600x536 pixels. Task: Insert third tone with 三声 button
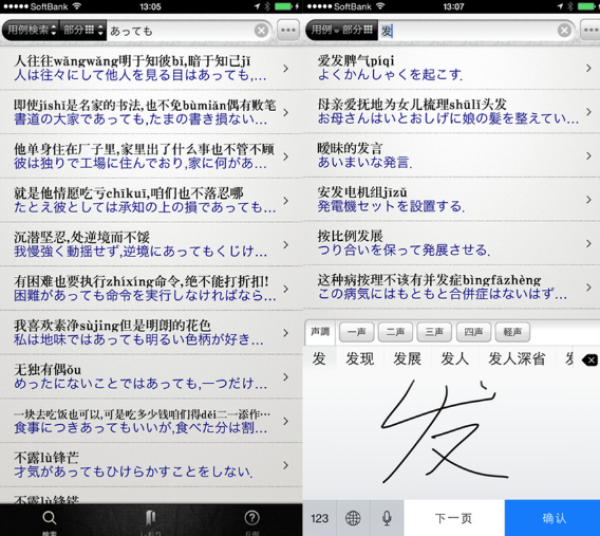point(434,332)
